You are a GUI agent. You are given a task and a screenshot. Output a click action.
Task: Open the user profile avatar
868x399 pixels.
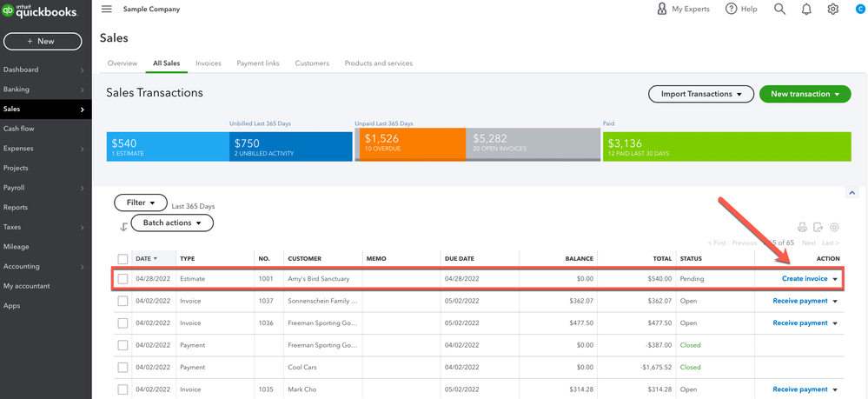(859, 9)
